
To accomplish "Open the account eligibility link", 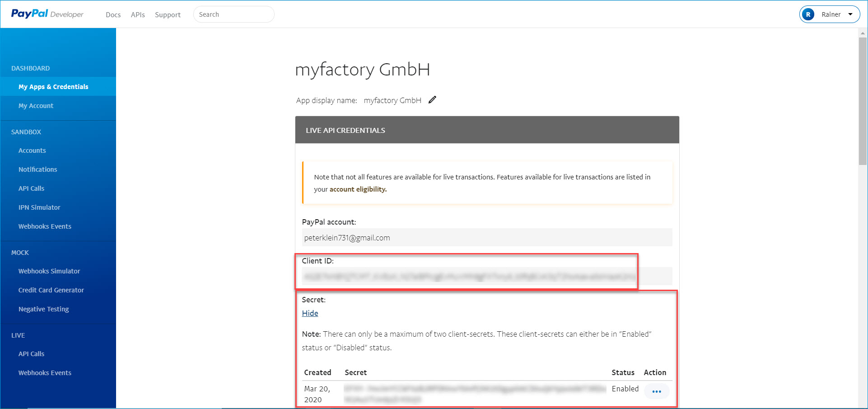I will 358,189.
